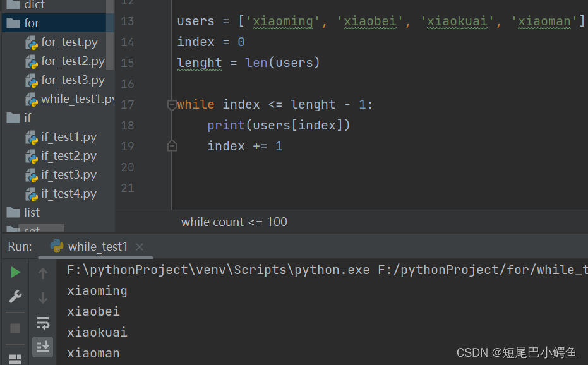The height and width of the screenshot is (365, 588).
Task: Click the up arrow in the Run panel
Action: point(43,273)
